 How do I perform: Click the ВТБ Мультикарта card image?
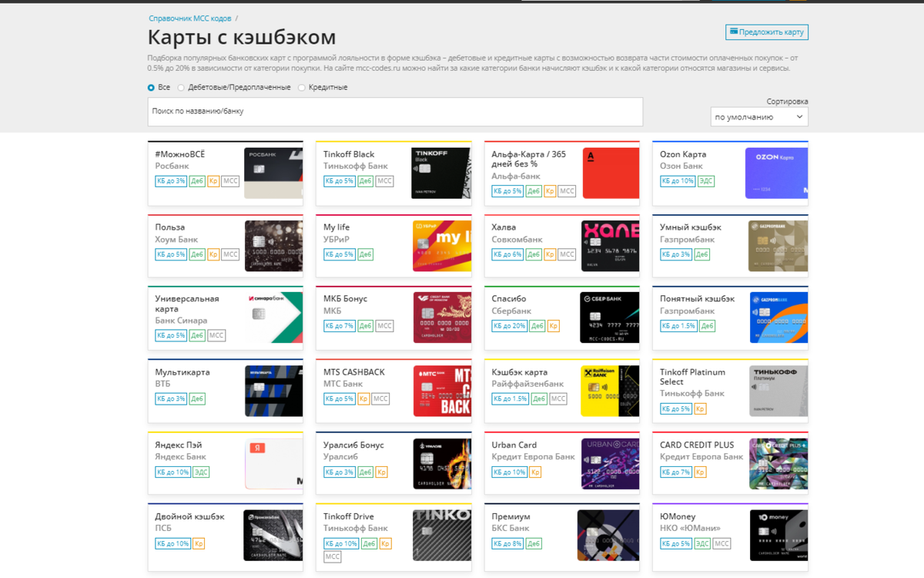[273, 391]
